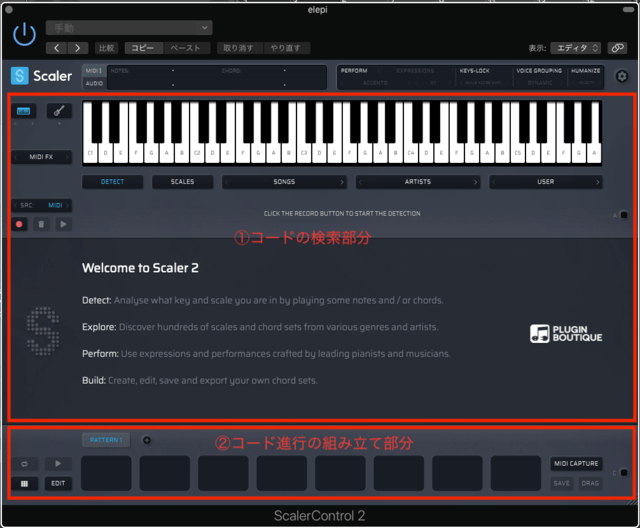Click the 比較 compare button

107,48
